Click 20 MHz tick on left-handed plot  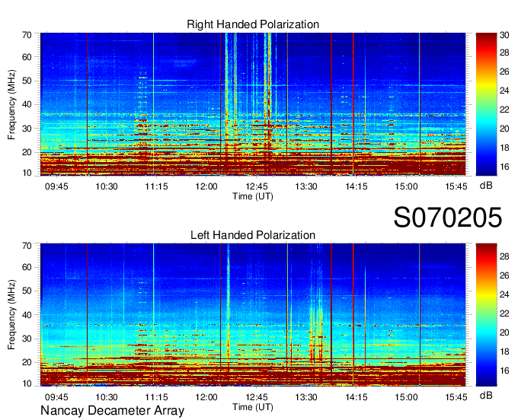tap(27, 363)
